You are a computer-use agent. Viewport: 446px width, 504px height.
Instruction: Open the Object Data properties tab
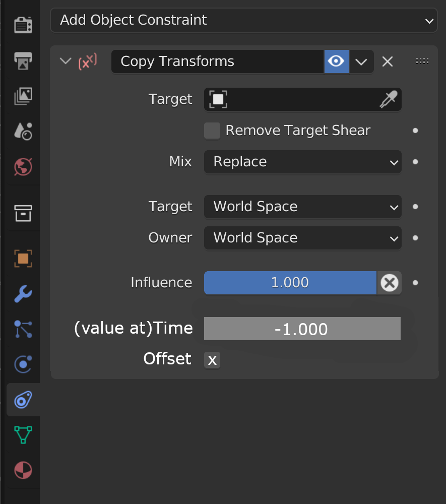[23, 434]
